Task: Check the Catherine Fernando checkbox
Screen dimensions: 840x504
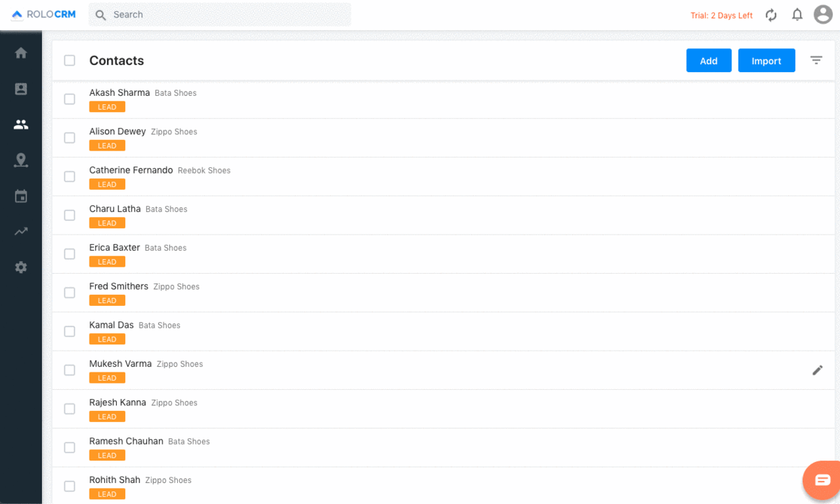Action: coord(69,176)
